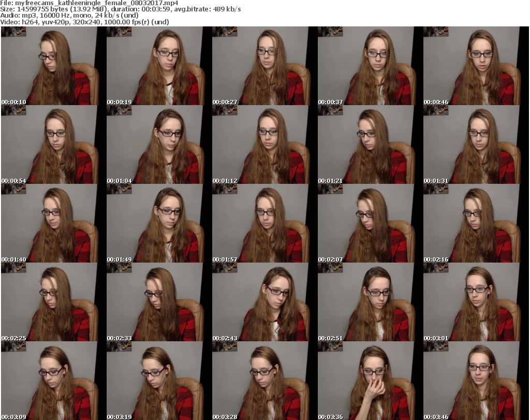Select the thumbnail at timestamp 00:01:31
This screenshot has height=420, width=530.
[476, 144]
